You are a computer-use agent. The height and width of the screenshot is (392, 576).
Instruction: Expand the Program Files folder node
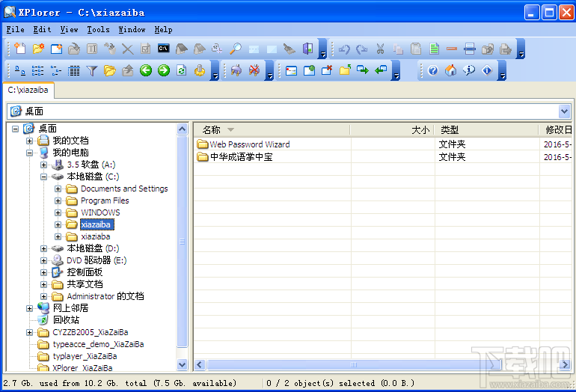[x=58, y=200]
